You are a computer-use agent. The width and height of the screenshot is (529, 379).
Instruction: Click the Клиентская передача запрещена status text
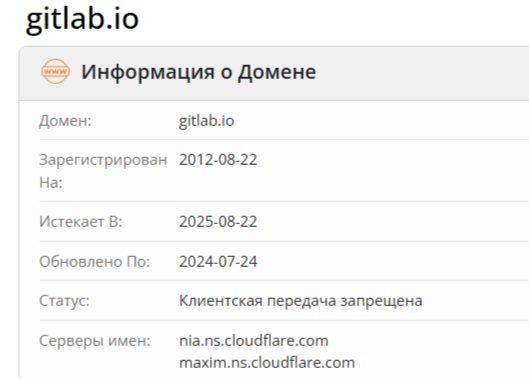tap(300, 301)
